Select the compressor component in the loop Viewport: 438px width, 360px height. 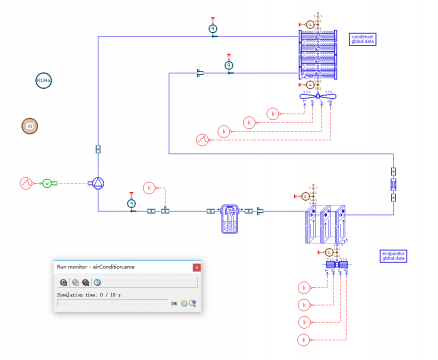97,183
